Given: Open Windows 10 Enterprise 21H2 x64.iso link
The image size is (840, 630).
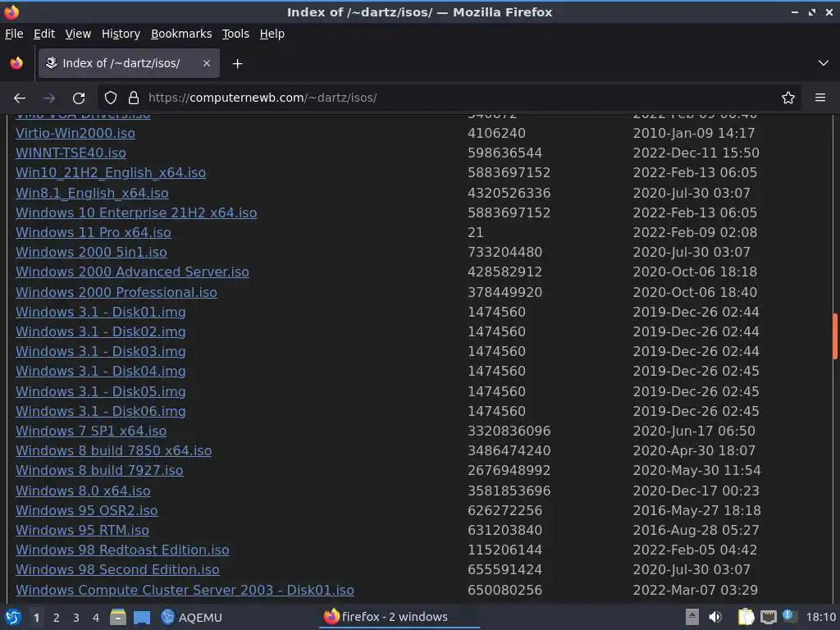Looking at the screenshot, I should point(136,213).
